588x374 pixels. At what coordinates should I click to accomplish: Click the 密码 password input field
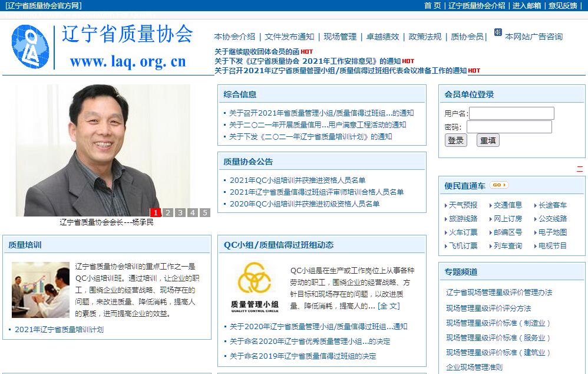click(x=509, y=127)
